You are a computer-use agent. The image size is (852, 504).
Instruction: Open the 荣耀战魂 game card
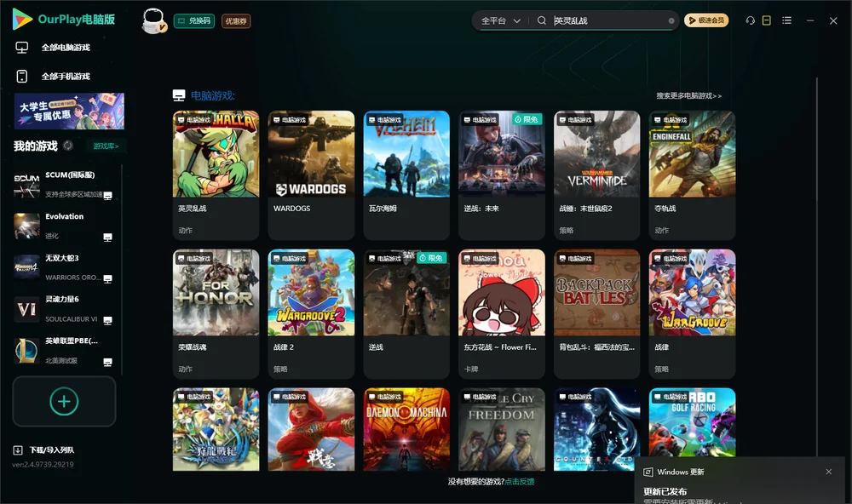point(216,314)
